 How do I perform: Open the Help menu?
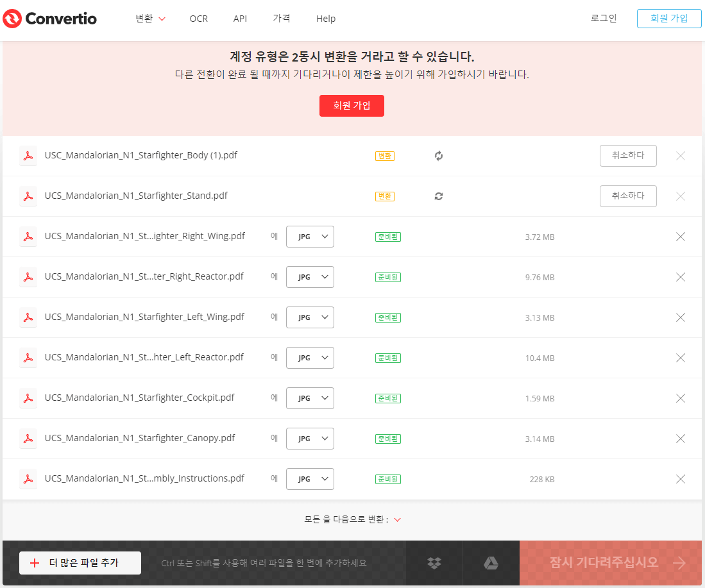click(326, 19)
